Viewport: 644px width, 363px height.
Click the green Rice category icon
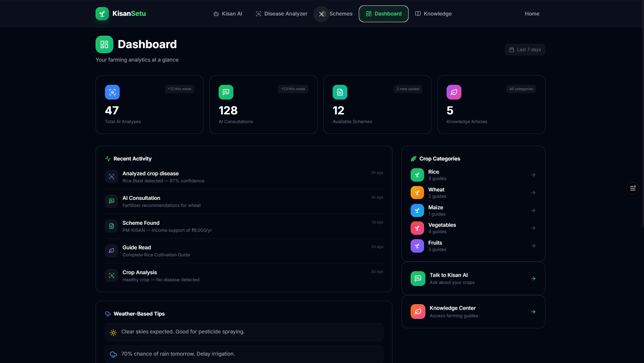(417, 175)
